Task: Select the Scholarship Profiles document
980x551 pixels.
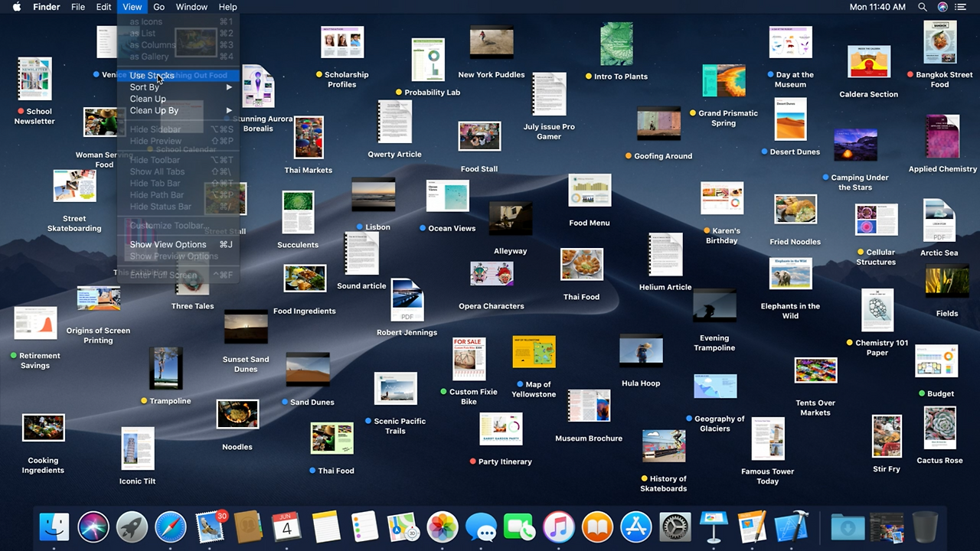Action: (x=342, y=42)
